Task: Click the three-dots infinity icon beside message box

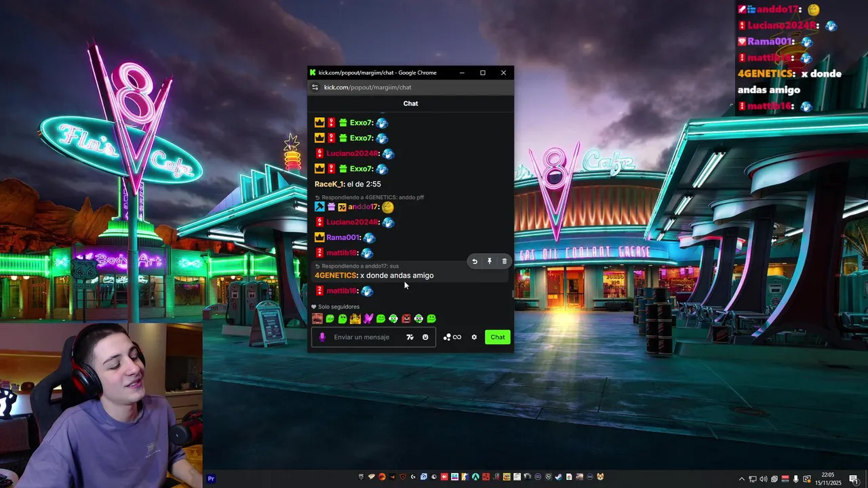Action: 452,337
